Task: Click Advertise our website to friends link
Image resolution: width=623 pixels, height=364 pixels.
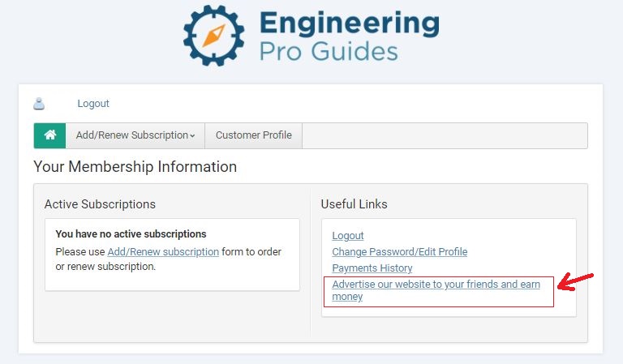Action: (x=436, y=290)
